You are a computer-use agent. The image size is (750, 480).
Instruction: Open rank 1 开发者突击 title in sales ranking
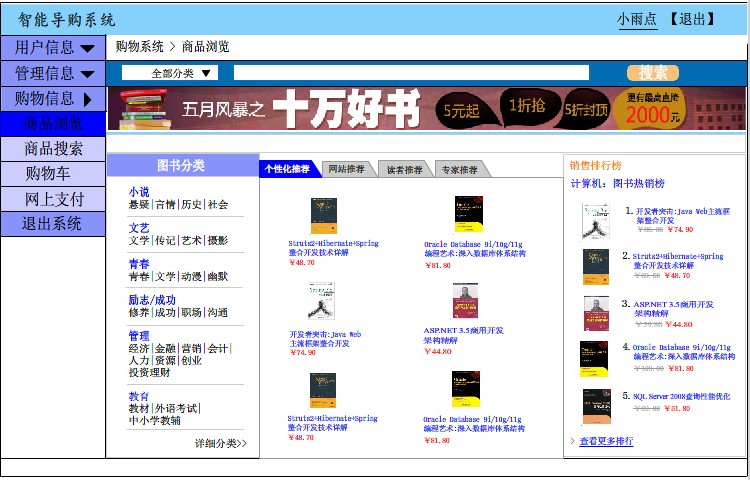[x=683, y=216]
